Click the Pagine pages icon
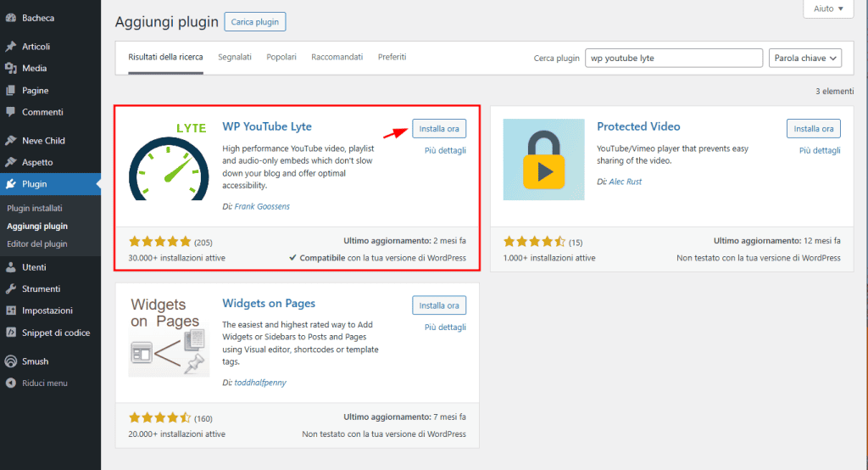The height and width of the screenshot is (470, 868). click(x=10, y=90)
